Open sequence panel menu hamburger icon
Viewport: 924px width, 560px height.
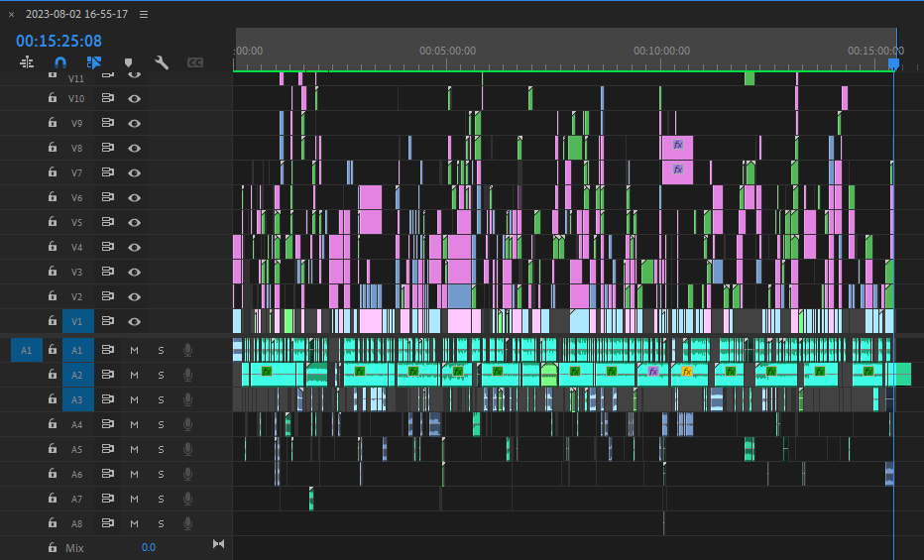[x=144, y=14]
